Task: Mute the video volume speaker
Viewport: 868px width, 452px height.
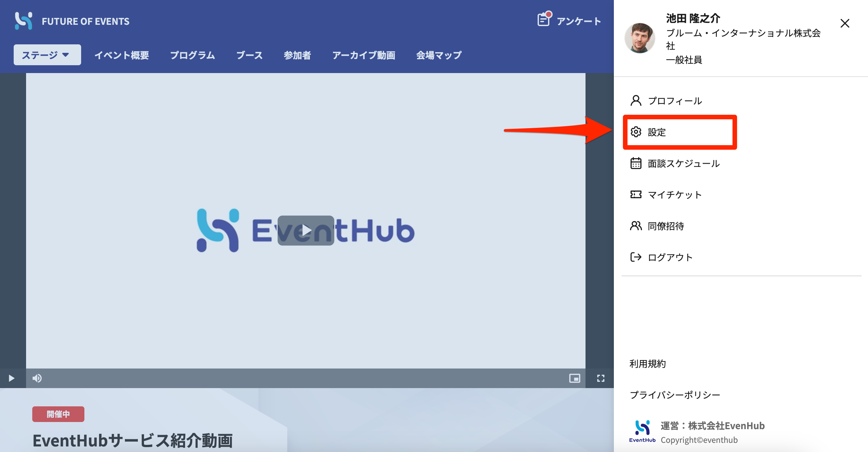Action: tap(37, 378)
